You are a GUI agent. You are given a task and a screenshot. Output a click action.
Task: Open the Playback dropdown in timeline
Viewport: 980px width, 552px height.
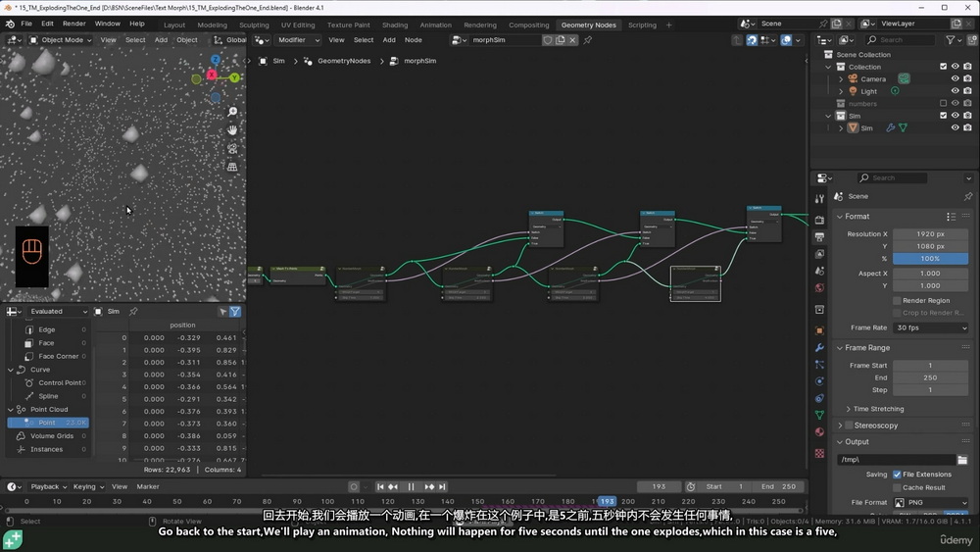tap(48, 487)
